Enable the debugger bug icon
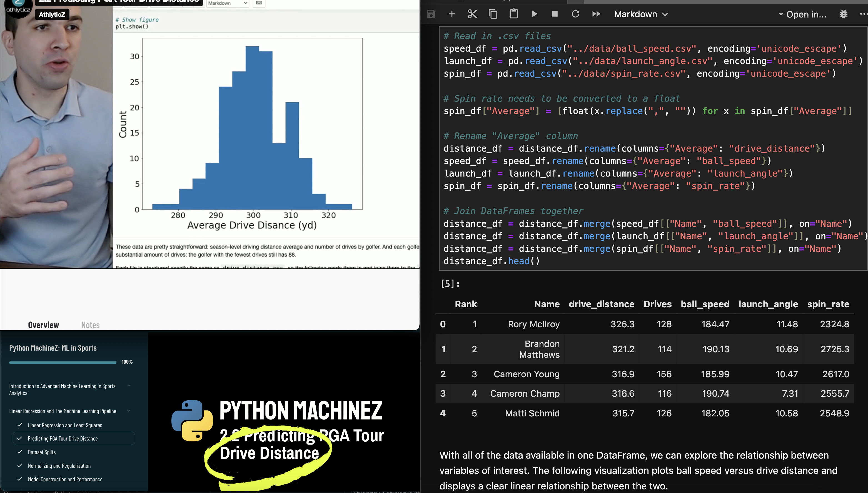 [844, 14]
